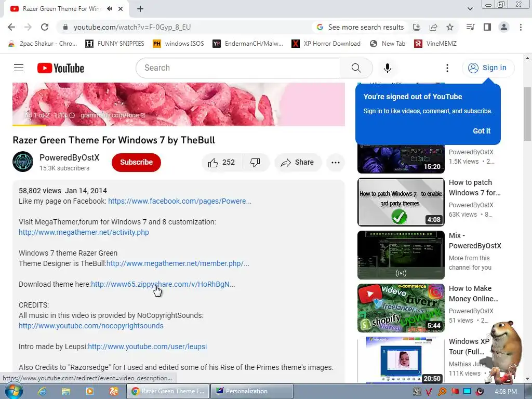Open the tab search chevron in the title bar
This screenshot has height=399, width=532.
point(470,9)
